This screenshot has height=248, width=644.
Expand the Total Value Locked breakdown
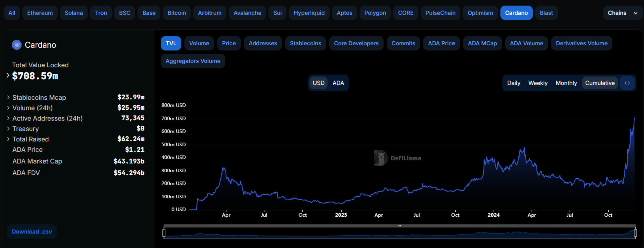tap(8, 75)
